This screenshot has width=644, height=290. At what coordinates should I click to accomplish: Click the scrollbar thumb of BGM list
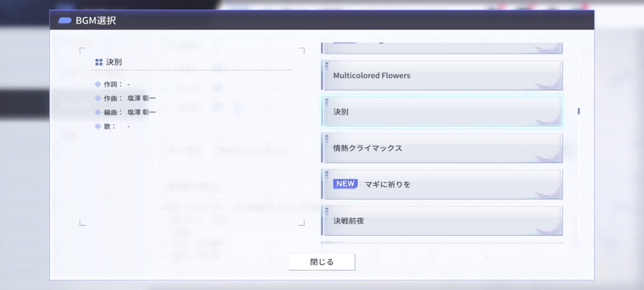click(579, 112)
